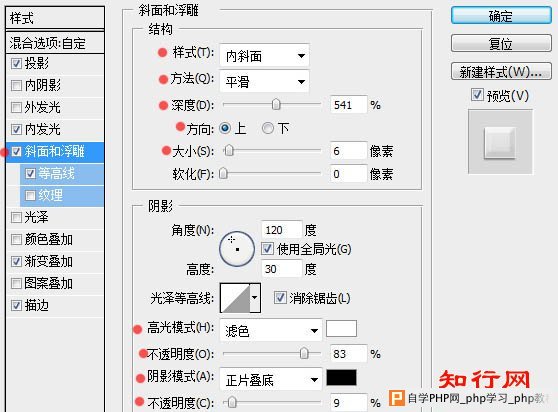Toggle the 消除锯齿 anti-alias checkbox
Image resolution: width=558 pixels, height=412 pixels.
click(280, 298)
